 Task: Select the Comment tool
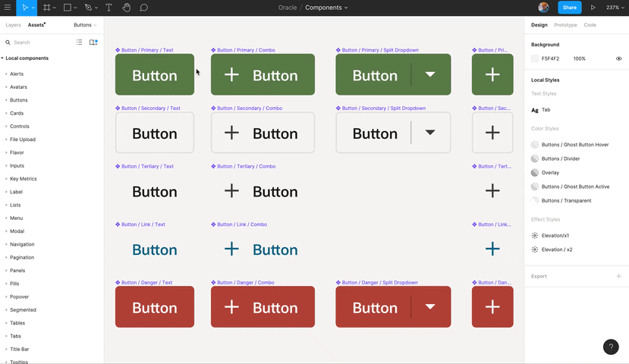click(143, 8)
